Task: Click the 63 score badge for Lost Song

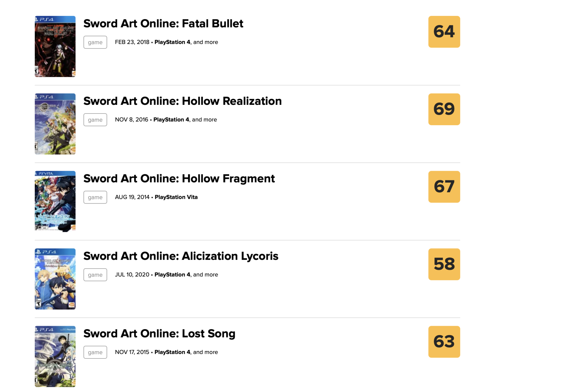Action: pos(444,342)
